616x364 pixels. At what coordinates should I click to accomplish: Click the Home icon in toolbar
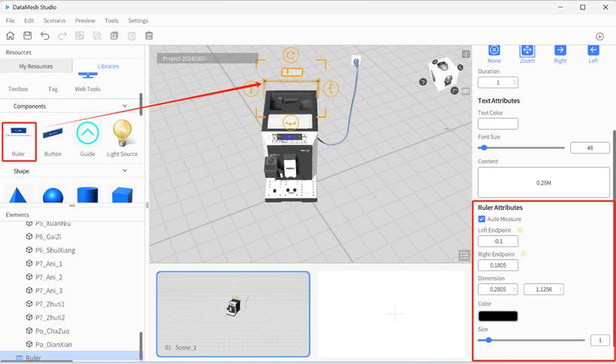click(x=10, y=36)
